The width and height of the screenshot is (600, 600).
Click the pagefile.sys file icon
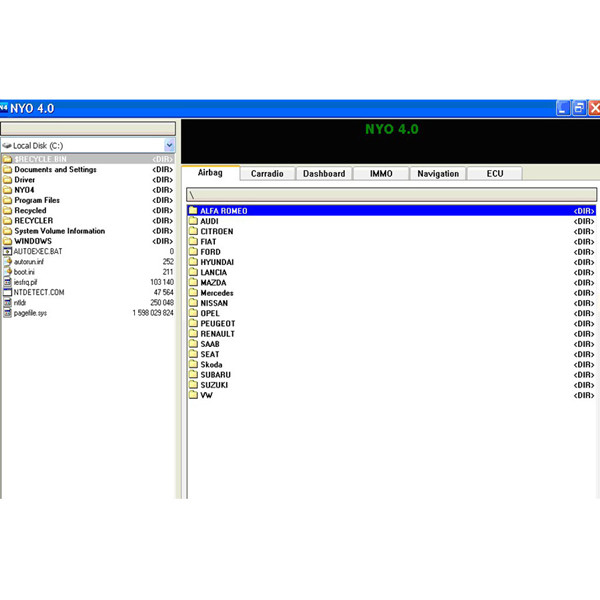(7, 313)
